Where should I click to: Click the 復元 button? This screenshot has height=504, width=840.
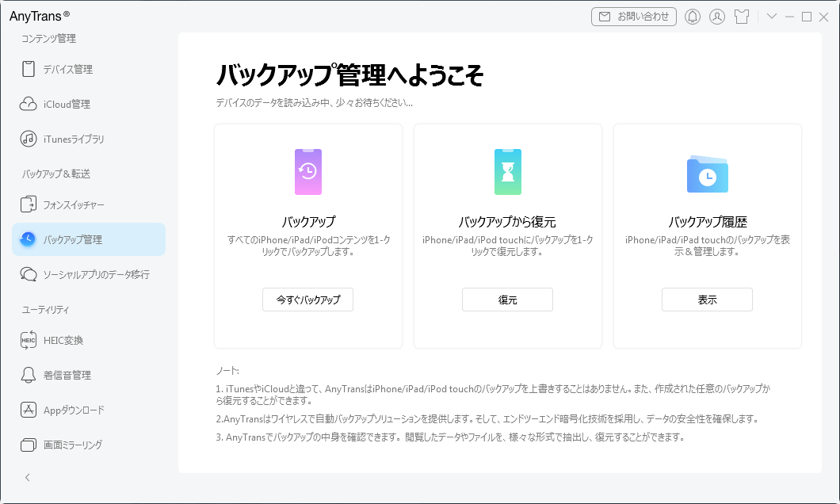[x=507, y=300]
